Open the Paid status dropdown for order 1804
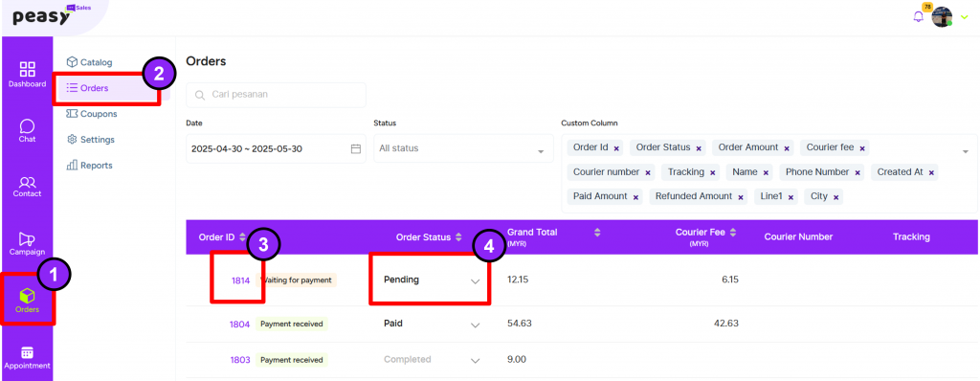Image resolution: width=980 pixels, height=381 pixels. [x=432, y=325]
